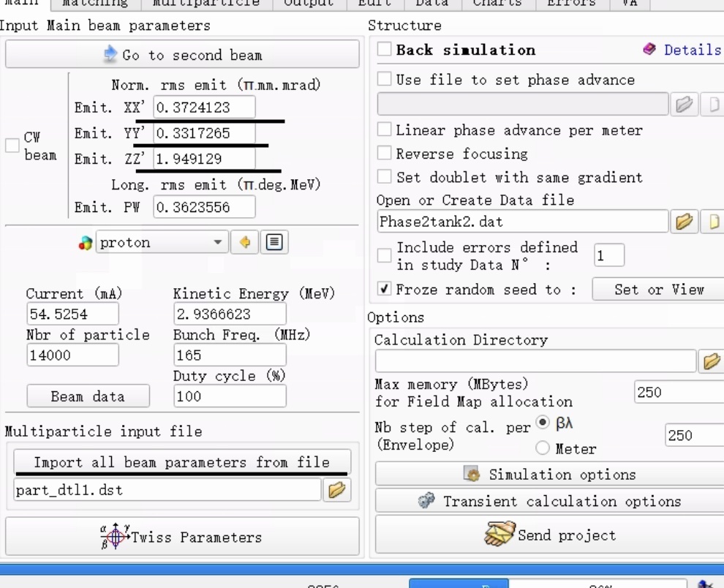Open the Charts tab
The height and width of the screenshot is (588, 724).
pyautogui.click(x=497, y=2)
